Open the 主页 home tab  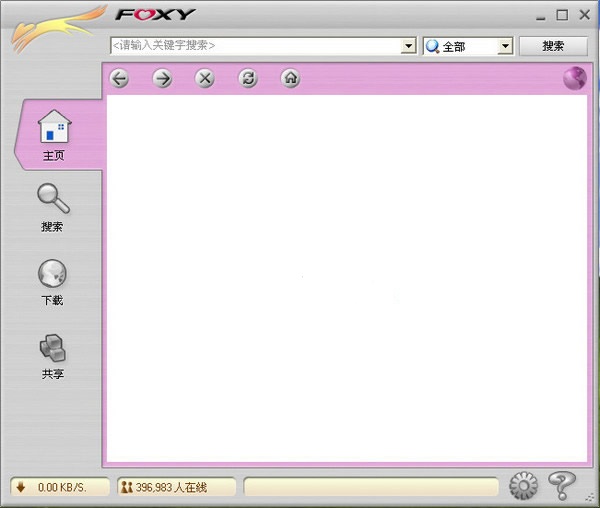[54, 137]
